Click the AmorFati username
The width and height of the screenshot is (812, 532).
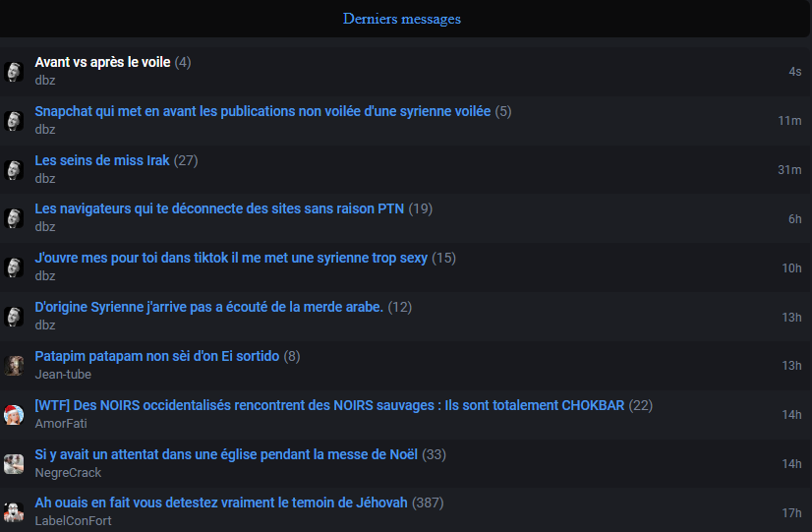(61, 424)
